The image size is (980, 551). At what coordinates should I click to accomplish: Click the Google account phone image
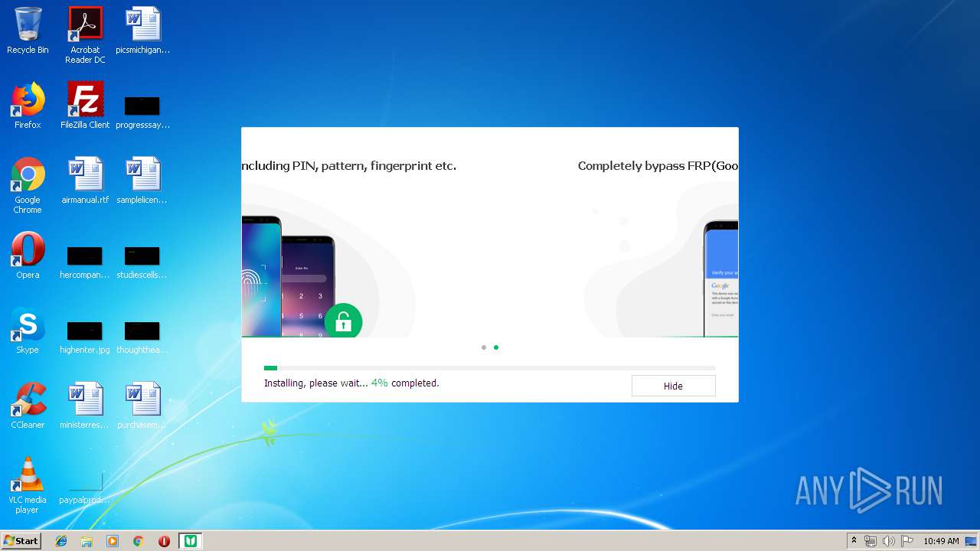pos(721,279)
